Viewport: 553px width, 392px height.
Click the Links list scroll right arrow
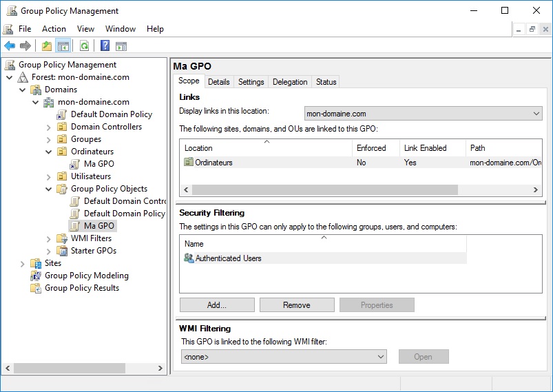535,190
